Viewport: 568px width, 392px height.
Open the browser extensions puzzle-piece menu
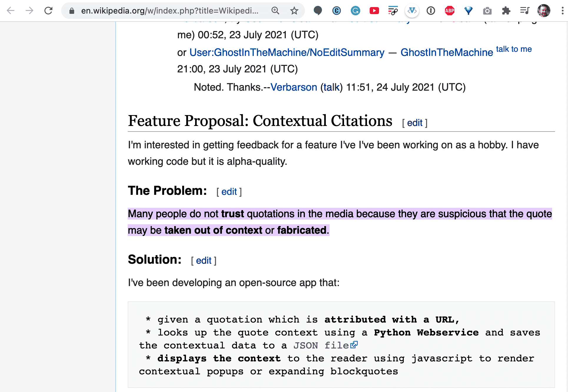[506, 11]
